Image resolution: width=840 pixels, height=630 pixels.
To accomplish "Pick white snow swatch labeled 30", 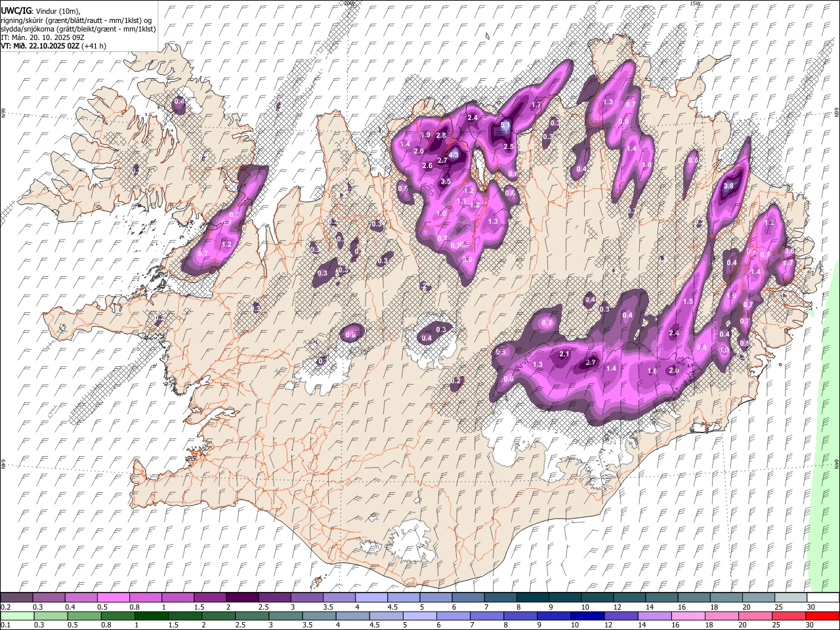I will [822, 597].
